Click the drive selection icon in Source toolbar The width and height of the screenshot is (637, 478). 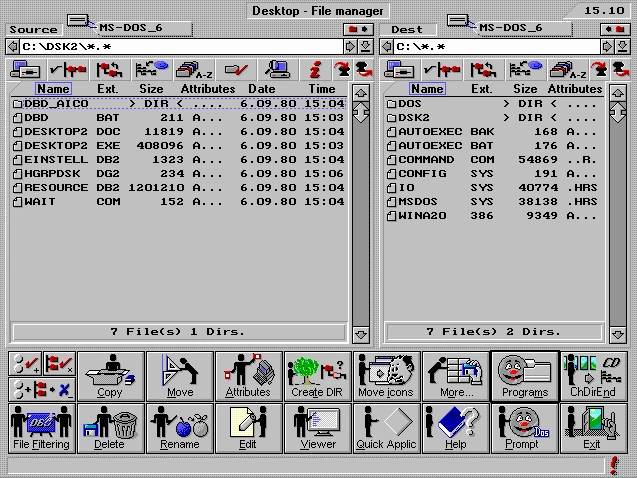tap(26, 70)
